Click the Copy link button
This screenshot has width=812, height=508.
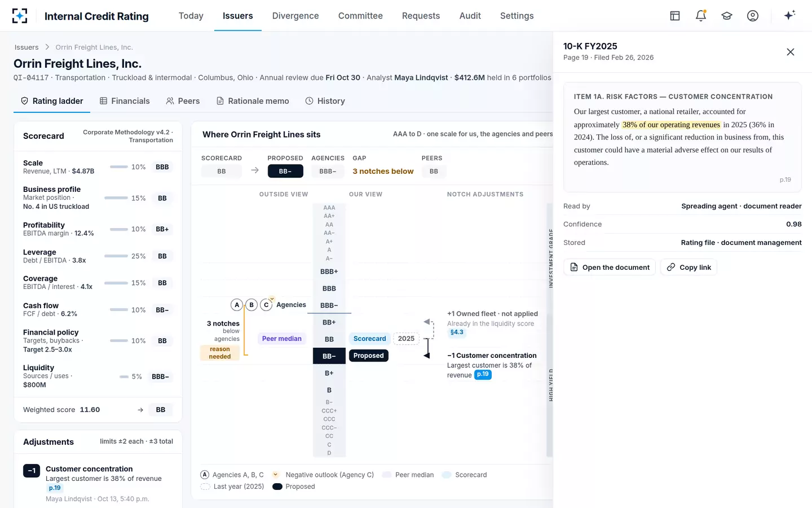tap(689, 268)
